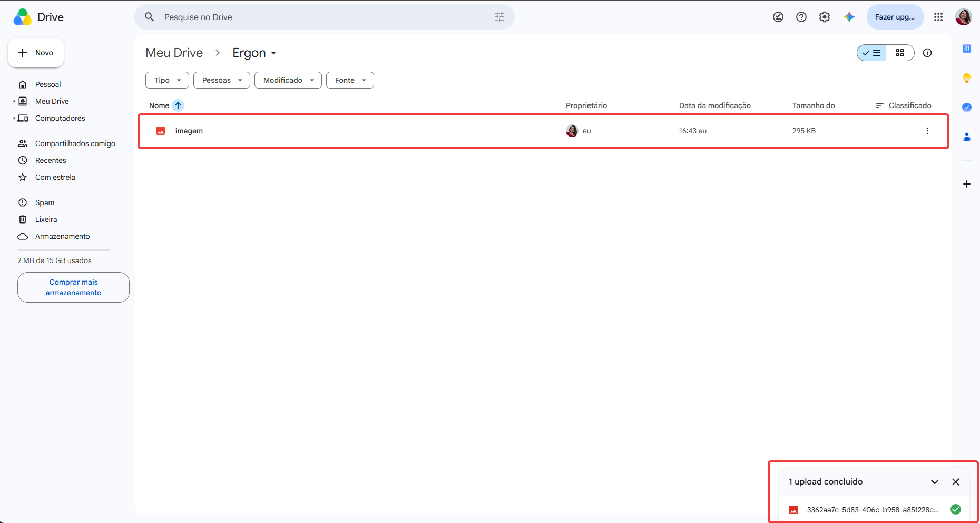Open the Modificado filter dropdown
The image size is (980, 523).
[288, 80]
